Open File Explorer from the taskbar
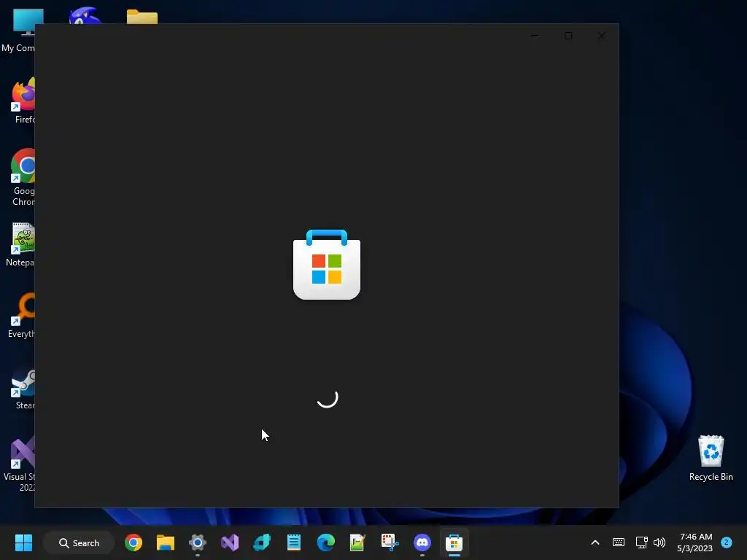This screenshot has height=560, width=747. coord(166,542)
